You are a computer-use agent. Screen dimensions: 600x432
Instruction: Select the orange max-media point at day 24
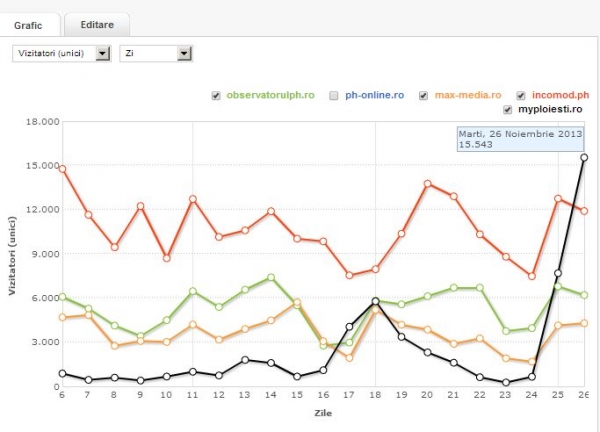(532, 361)
